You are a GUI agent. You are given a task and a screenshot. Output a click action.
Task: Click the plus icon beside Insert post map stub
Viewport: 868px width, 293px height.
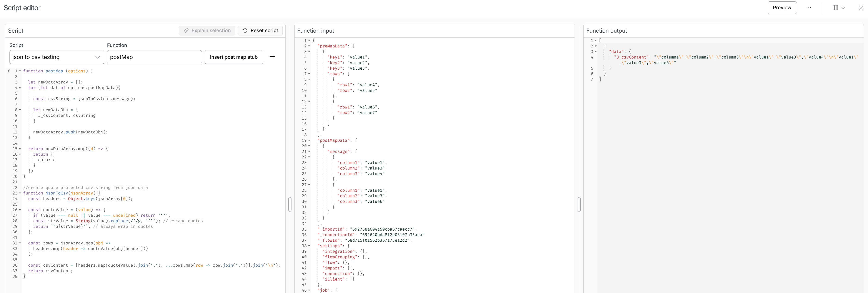click(x=272, y=57)
